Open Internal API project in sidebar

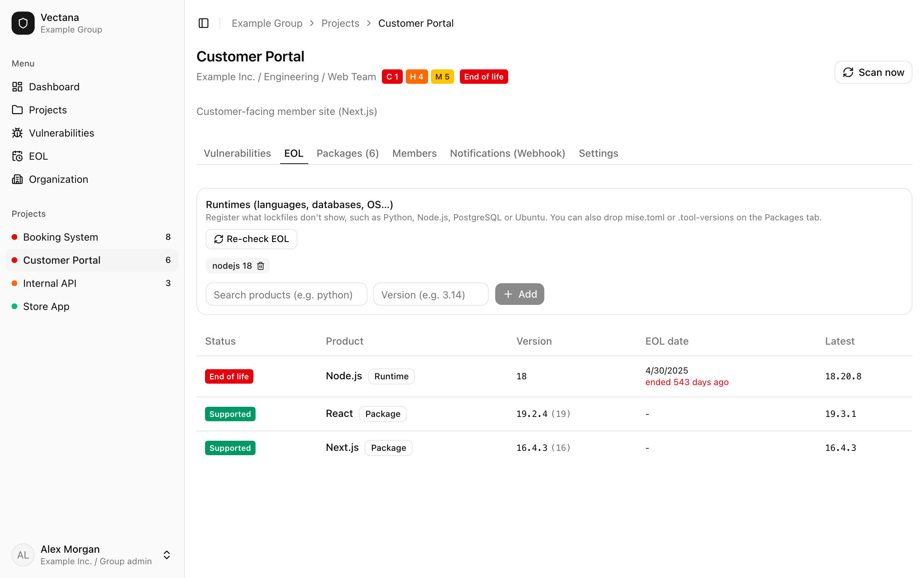(x=92, y=283)
